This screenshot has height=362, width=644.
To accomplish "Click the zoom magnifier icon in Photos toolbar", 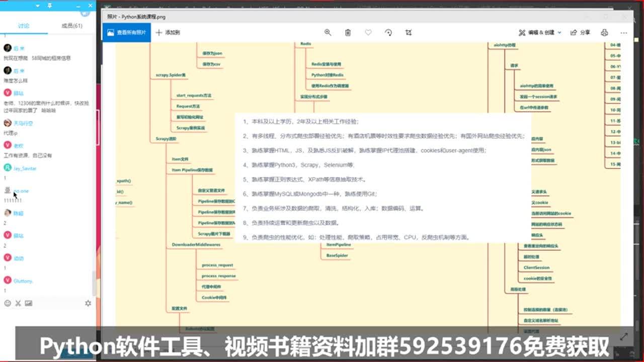I will (x=328, y=32).
